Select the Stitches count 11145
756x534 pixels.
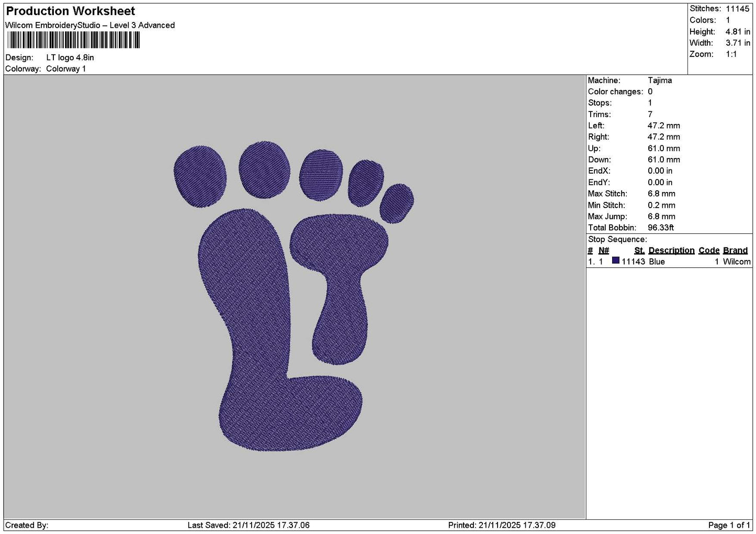tap(738, 8)
